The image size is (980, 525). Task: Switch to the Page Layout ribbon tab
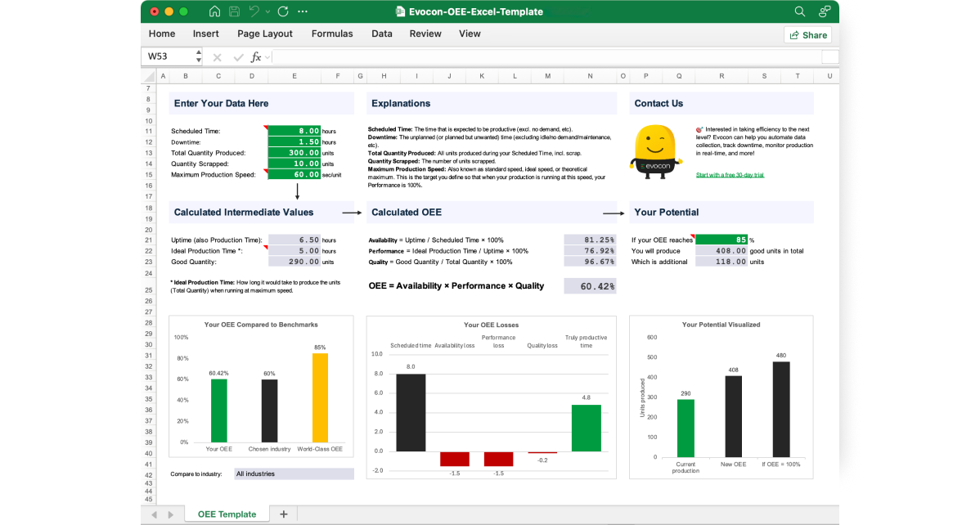coord(265,34)
